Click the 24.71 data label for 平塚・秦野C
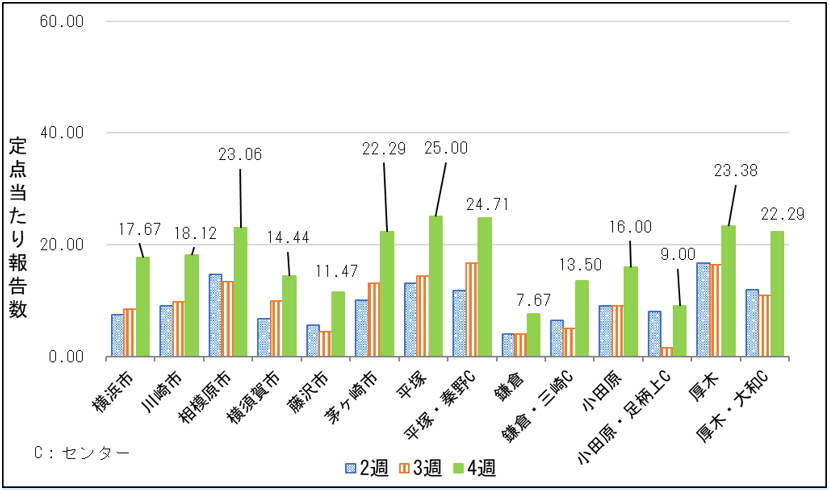Screen dimensions: 829x490 tap(487, 204)
